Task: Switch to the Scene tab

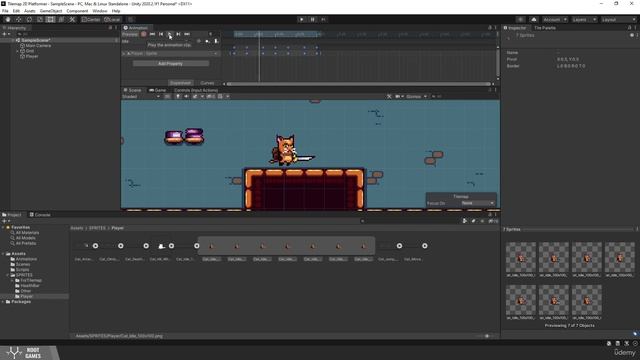Action: (x=133, y=90)
